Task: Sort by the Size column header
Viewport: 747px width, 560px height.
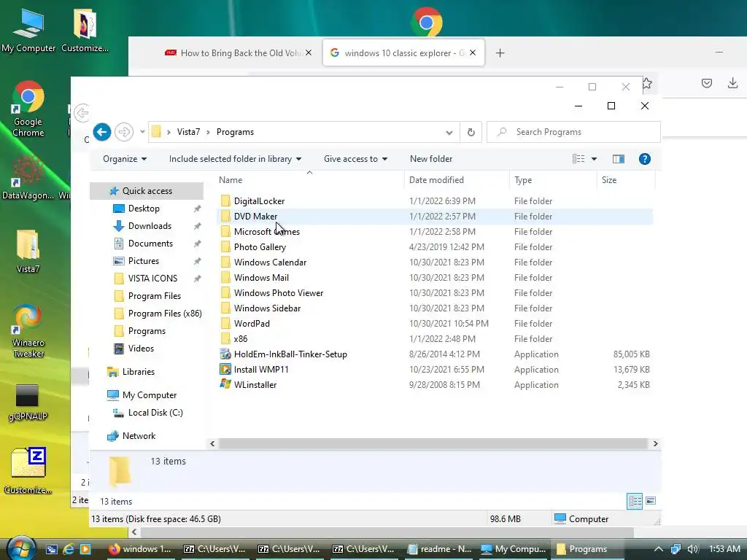Action: 626,180
